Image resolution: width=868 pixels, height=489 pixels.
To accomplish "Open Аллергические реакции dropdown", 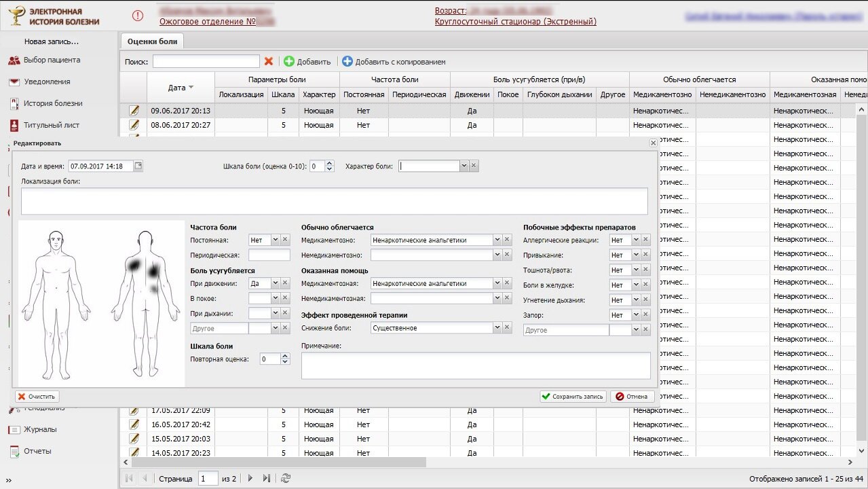I will click(636, 240).
